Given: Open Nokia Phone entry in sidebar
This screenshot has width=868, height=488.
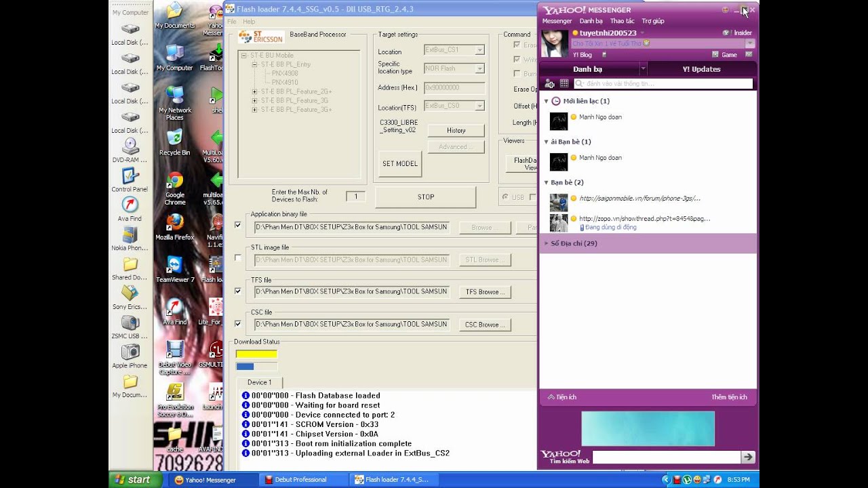Looking at the screenshot, I should 130,239.
